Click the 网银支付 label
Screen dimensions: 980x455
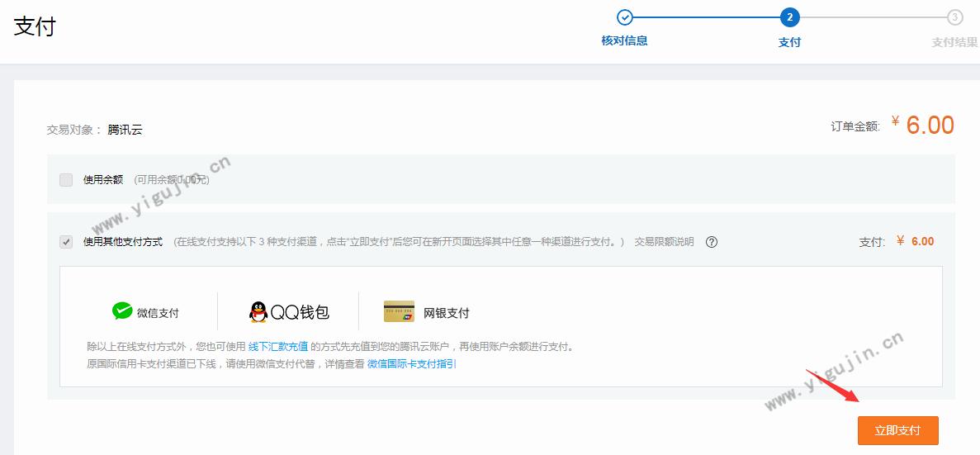447,313
